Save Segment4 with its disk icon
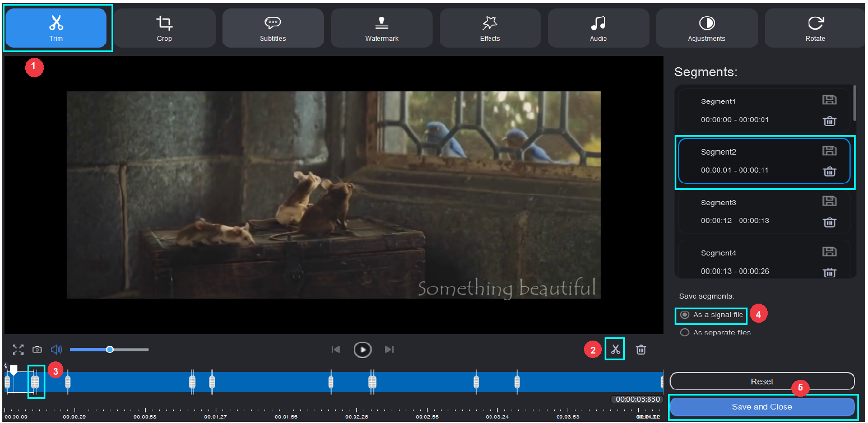 829,252
